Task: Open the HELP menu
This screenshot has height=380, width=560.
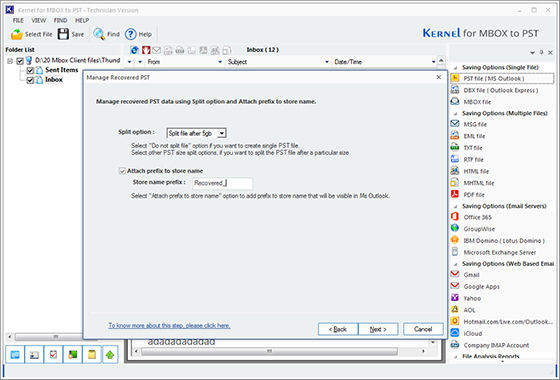Action: click(x=82, y=20)
